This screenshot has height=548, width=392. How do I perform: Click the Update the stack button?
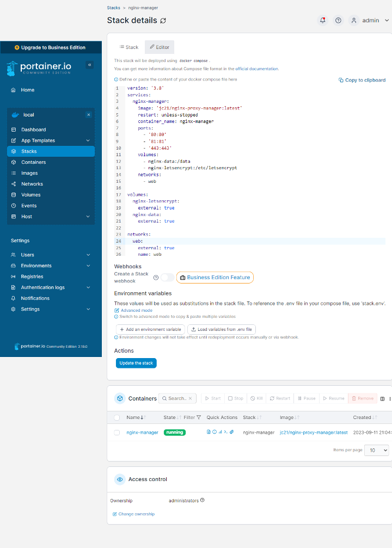pyautogui.click(x=136, y=363)
